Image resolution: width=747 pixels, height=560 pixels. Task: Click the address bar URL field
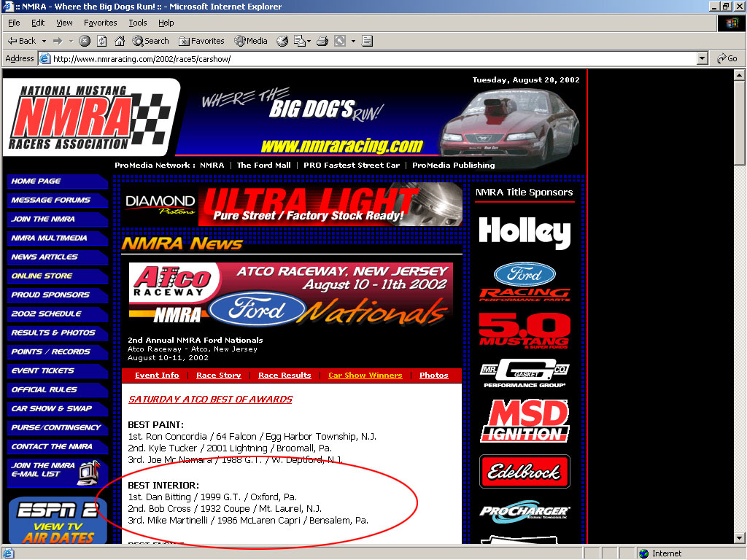point(373,58)
